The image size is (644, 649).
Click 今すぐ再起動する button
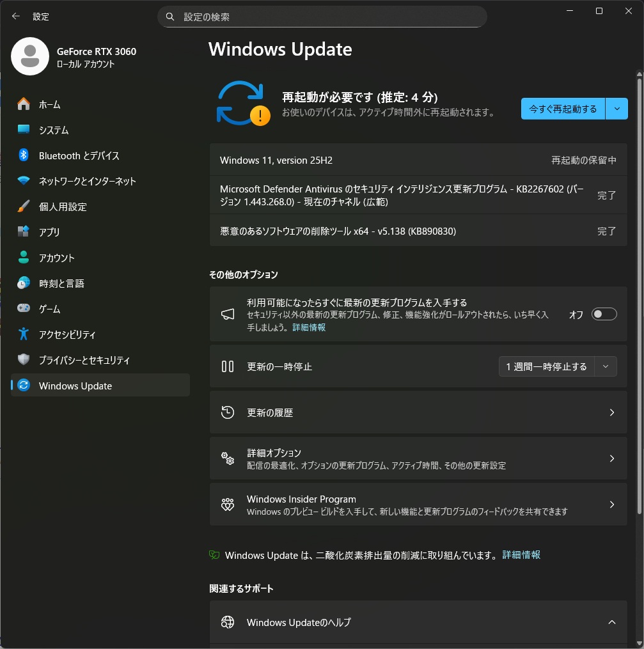[x=563, y=109]
